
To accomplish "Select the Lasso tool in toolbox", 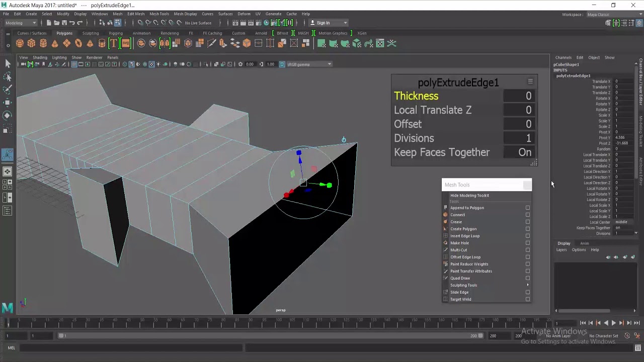I will point(8,76).
